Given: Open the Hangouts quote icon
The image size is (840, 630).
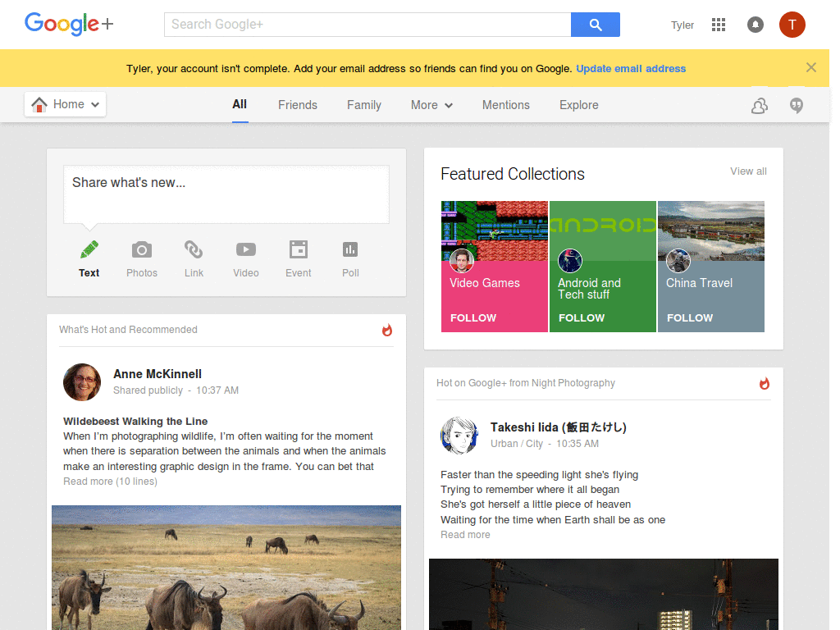Looking at the screenshot, I should click(x=796, y=106).
